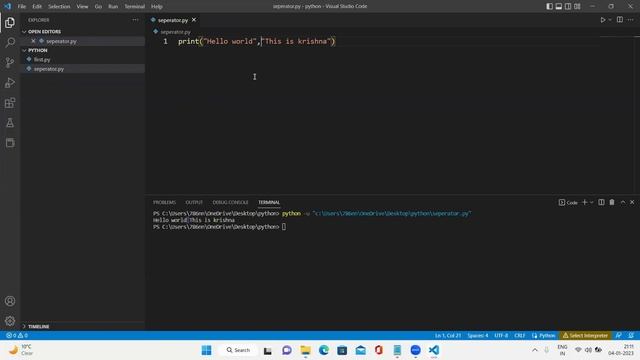Open Explorer Views and More Actions ellipsis
The image size is (640, 360).
click(135, 20)
